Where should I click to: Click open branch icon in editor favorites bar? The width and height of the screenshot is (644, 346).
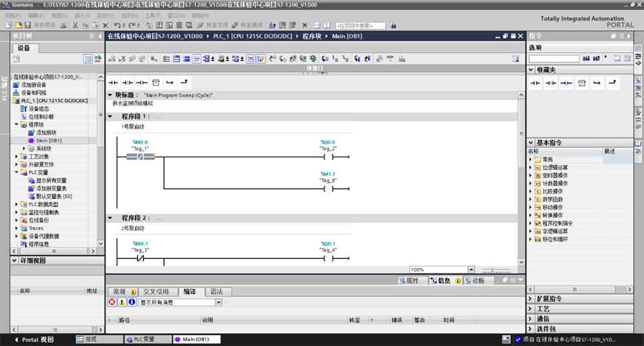(x=170, y=82)
